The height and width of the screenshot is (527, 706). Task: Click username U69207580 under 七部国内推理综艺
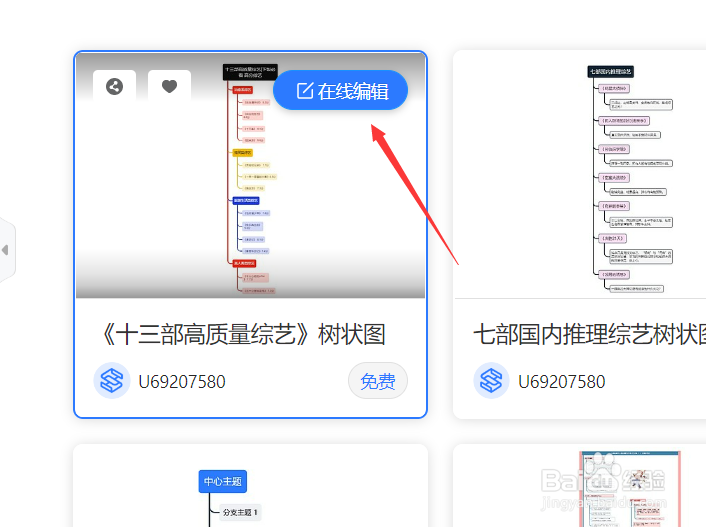click(562, 382)
